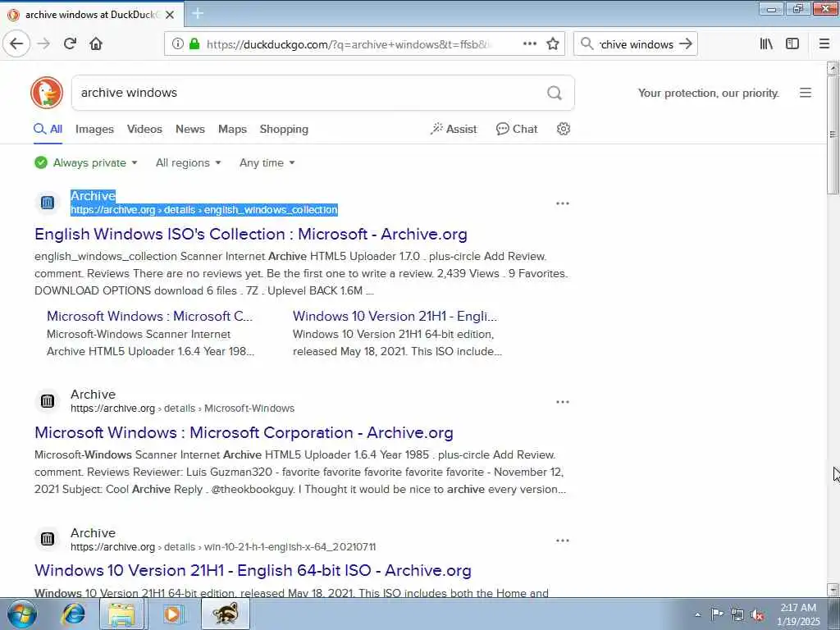
Task: Open DuckDuckGo search settings gear
Action: [x=563, y=129]
